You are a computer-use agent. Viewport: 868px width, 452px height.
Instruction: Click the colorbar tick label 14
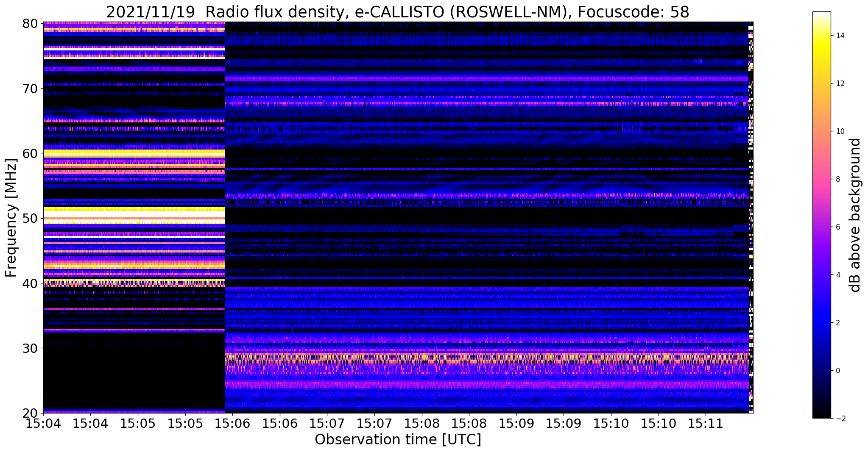(840, 36)
